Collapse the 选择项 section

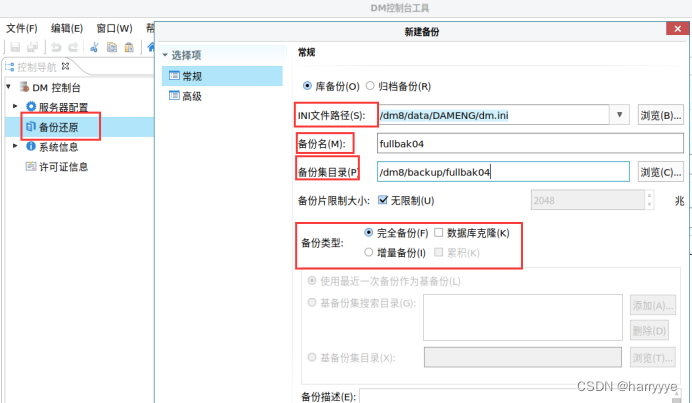(165, 55)
